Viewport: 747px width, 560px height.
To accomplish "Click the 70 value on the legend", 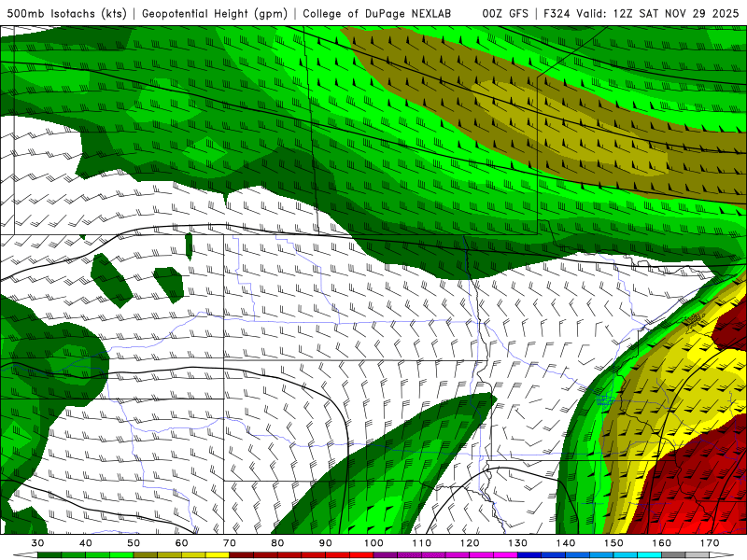I will (x=230, y=543).
